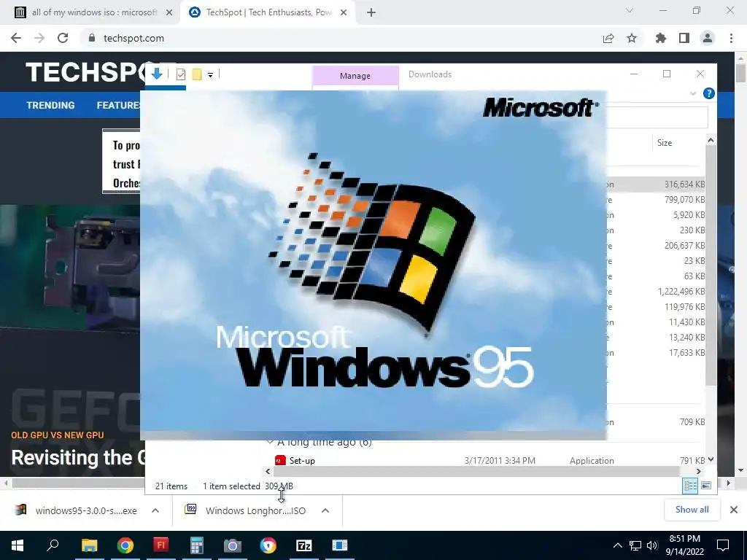747x560 pixels.
Task: Select the file sized 1,222,496 KB
Action: coord(655,292)
